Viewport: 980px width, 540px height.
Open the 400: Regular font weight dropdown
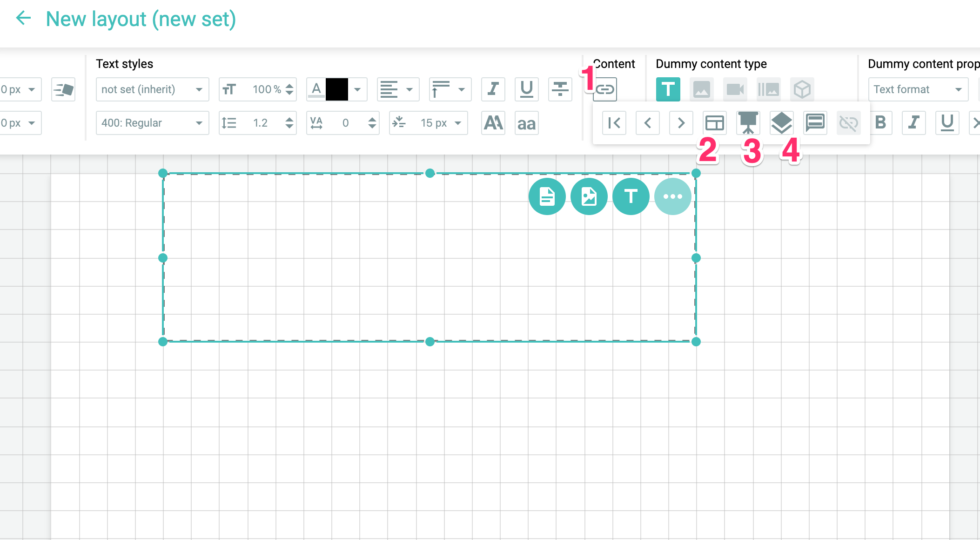tap(152, 123)
